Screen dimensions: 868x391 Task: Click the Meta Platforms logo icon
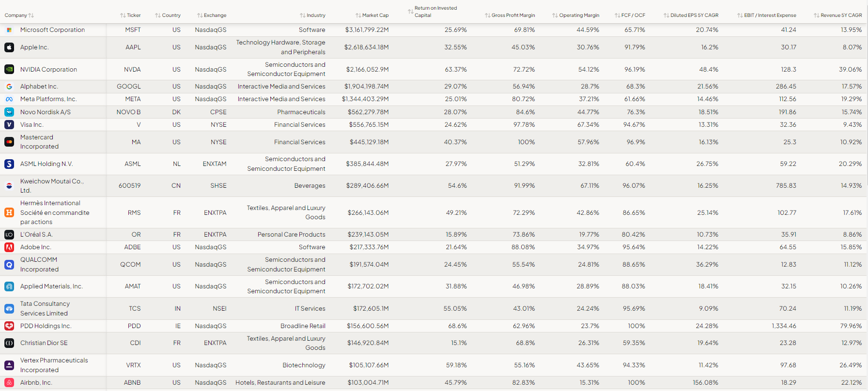coord(9,99)
